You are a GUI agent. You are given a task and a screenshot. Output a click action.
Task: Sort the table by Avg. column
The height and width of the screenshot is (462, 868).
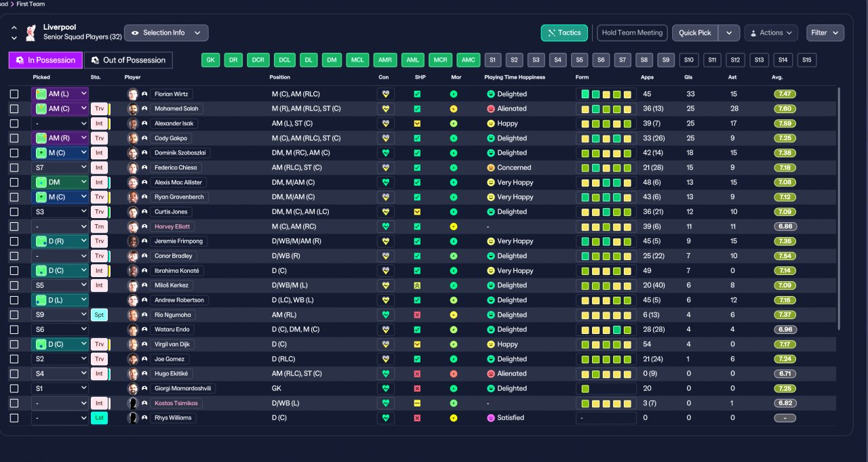[x=777, y=77]
